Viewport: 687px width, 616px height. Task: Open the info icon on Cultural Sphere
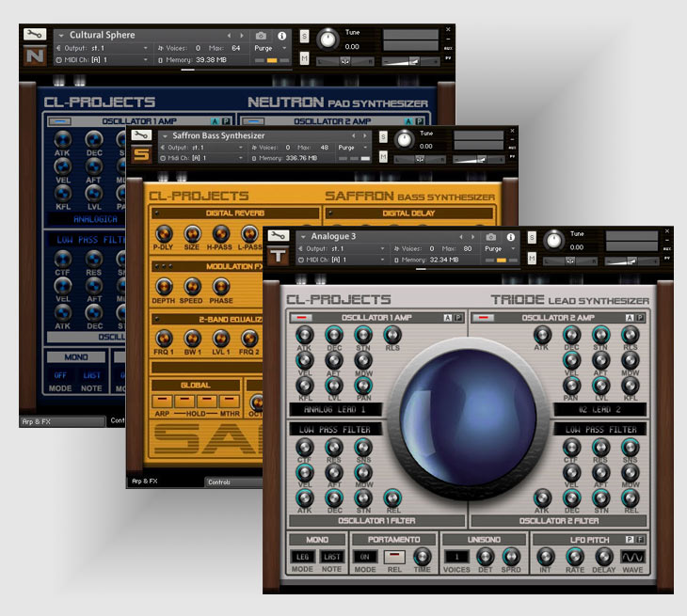click(x=281, y=36)
